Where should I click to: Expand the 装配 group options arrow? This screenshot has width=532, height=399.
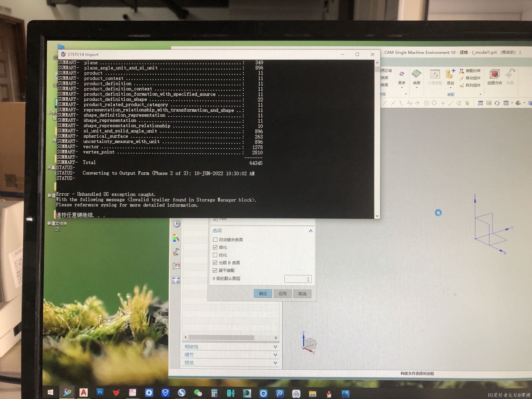point(480,94)
